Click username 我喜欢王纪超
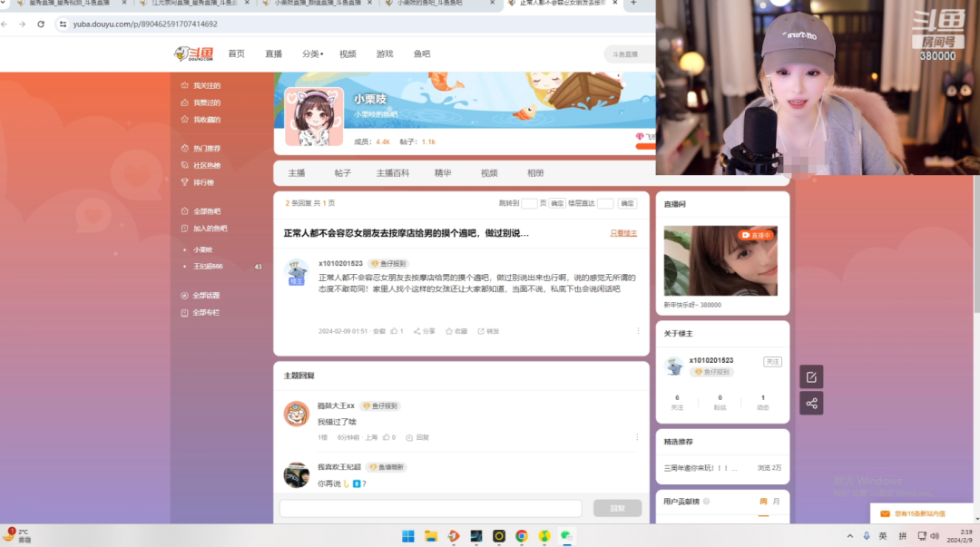The image size is (980, 547). (338, 467)
